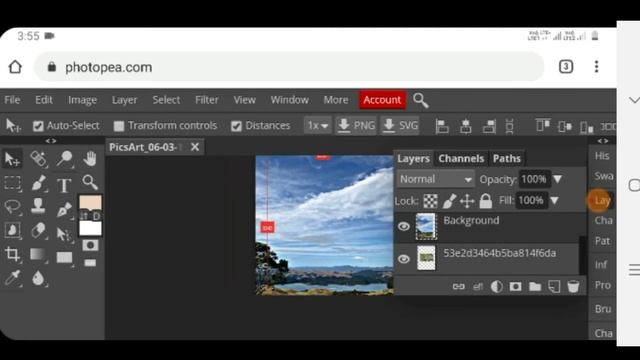Create a new layer folder

click(535, 287)
